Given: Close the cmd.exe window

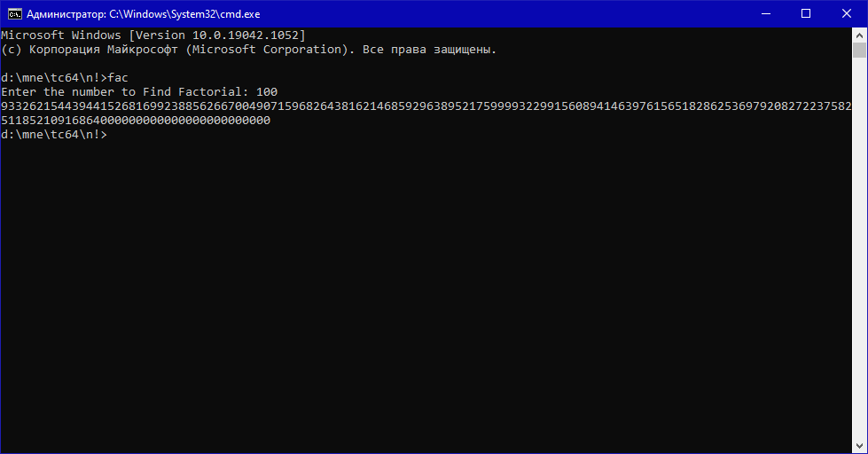Looking at the screenshot, I should [847, 14].
